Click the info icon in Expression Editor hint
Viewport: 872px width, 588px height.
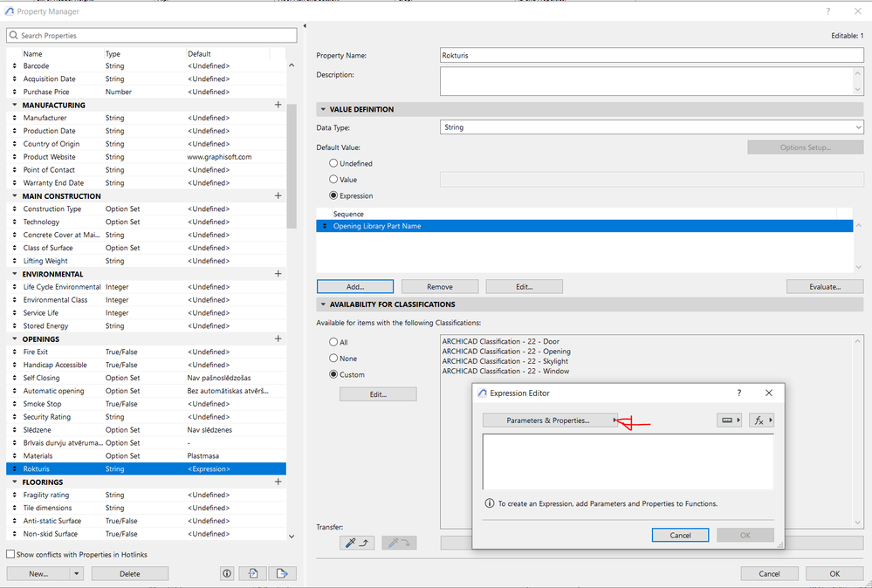pos(490,503)
